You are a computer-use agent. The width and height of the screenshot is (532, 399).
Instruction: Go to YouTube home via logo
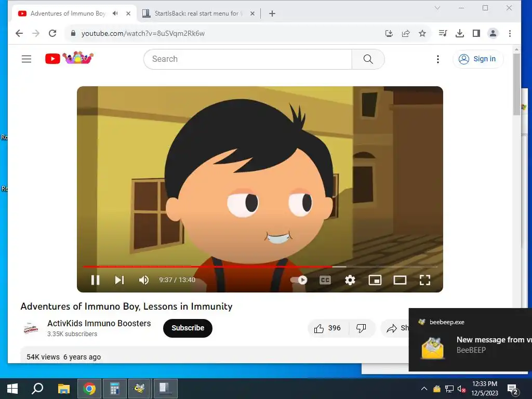(x=69, y=58)
